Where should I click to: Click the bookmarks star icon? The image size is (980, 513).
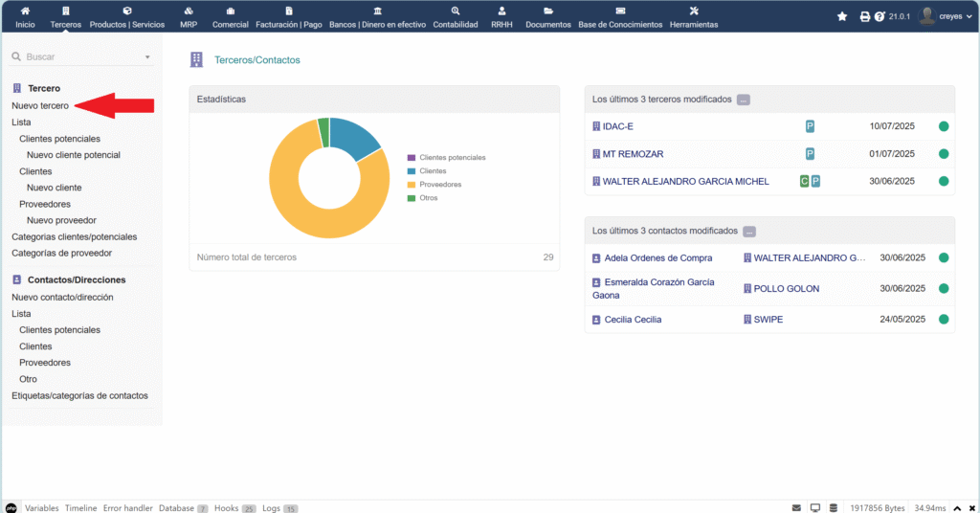click(x=842, y=16)
